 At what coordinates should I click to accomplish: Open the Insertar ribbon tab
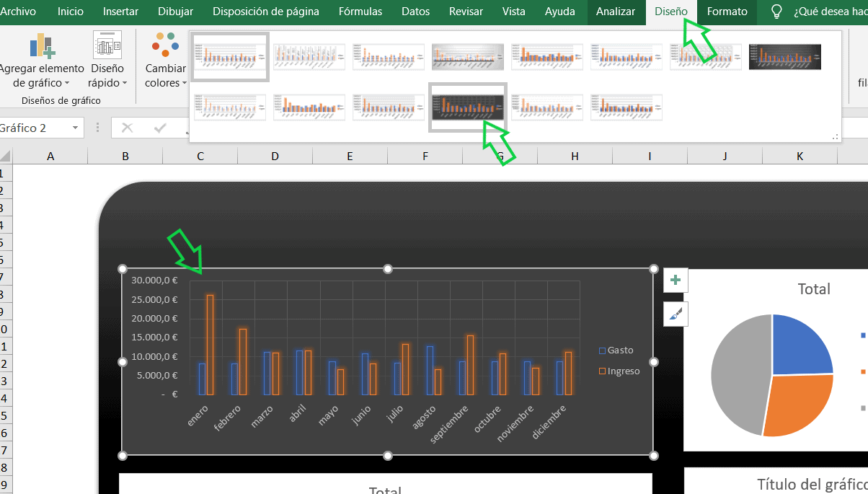[x=121, y=12]
